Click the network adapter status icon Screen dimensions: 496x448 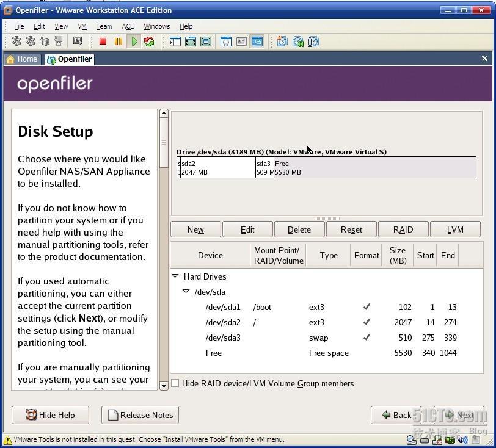click(x=450, y=440)
